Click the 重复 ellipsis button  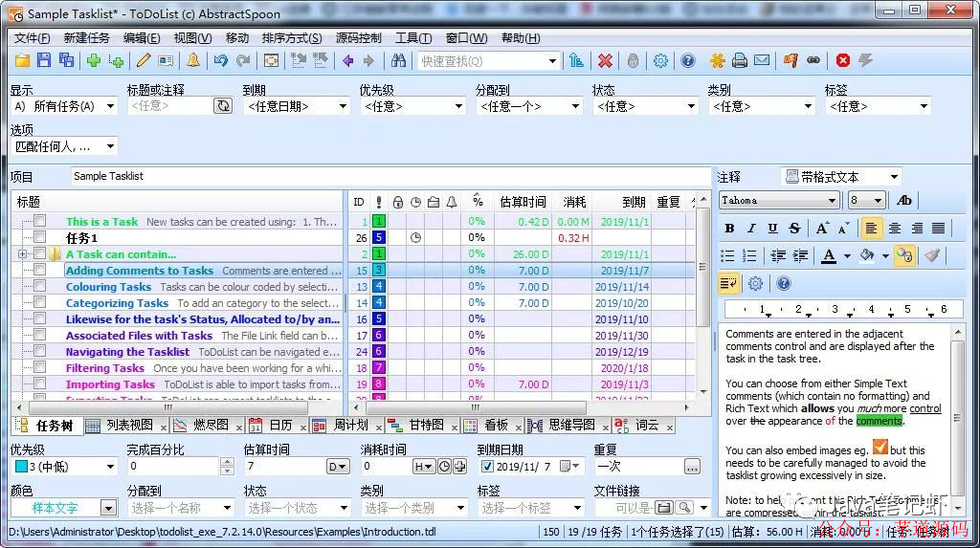(691, 466)
